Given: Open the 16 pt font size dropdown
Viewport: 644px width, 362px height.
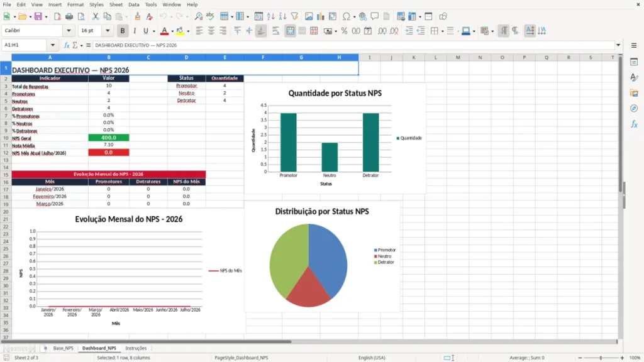Looking at the screenshot, I should tap(108, 31).
